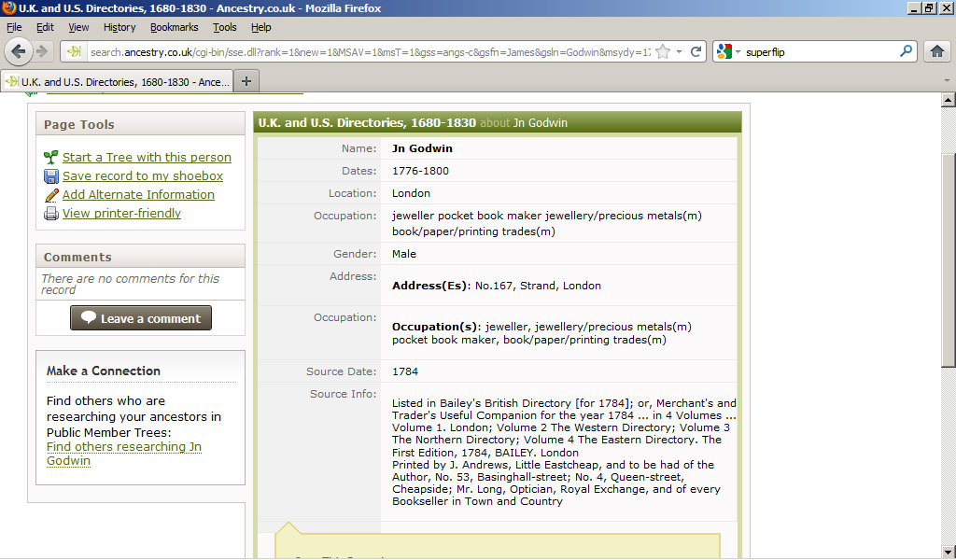Click the Leave a comment button
The width and height of the screenshot is (956, 560).
(x=141, y=318)
